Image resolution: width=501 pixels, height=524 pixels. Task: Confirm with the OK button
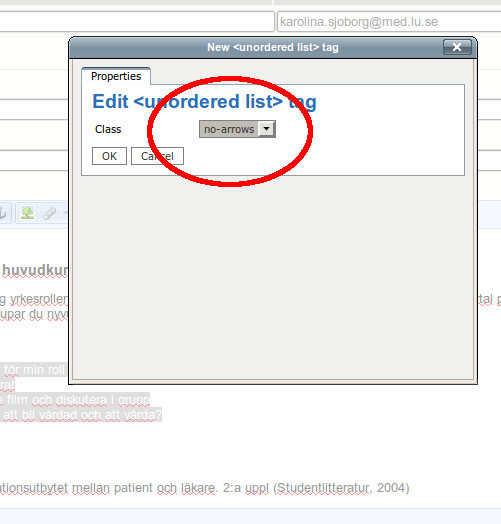(109, 156)
